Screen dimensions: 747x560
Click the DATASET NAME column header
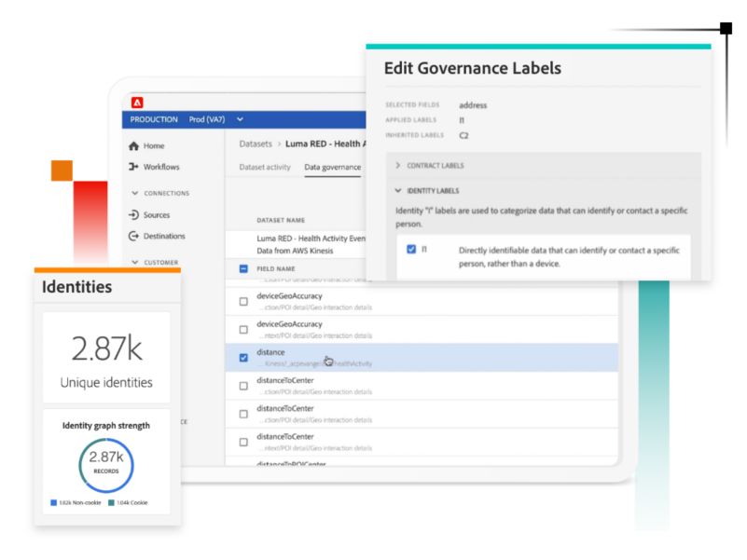tap(281, 220)
